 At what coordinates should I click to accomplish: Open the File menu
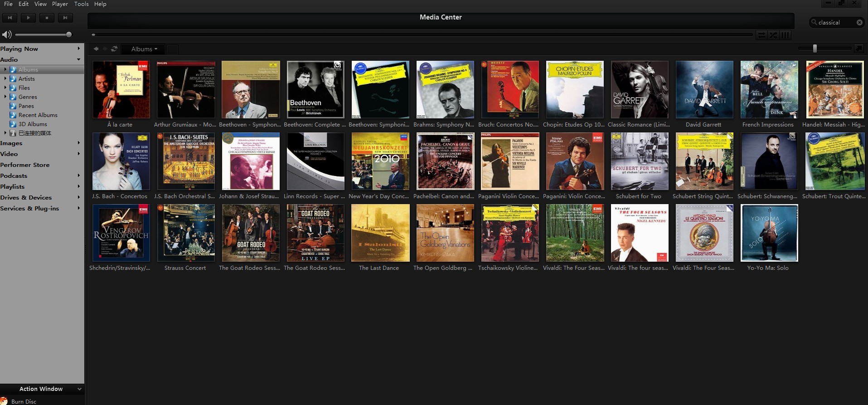pyautogui.click(x=8, y=4)
